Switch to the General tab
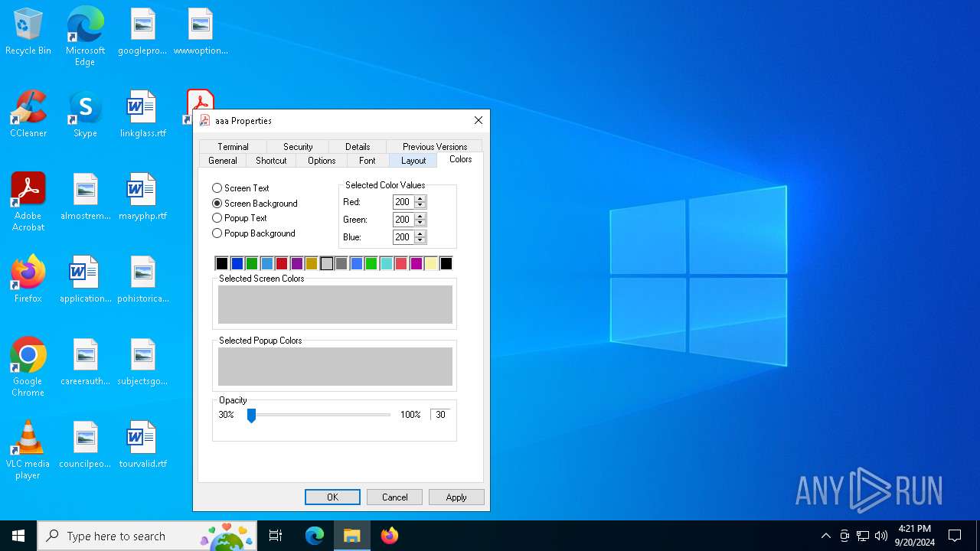This screenshot has width=980, height=551. [x=223, y=161]
